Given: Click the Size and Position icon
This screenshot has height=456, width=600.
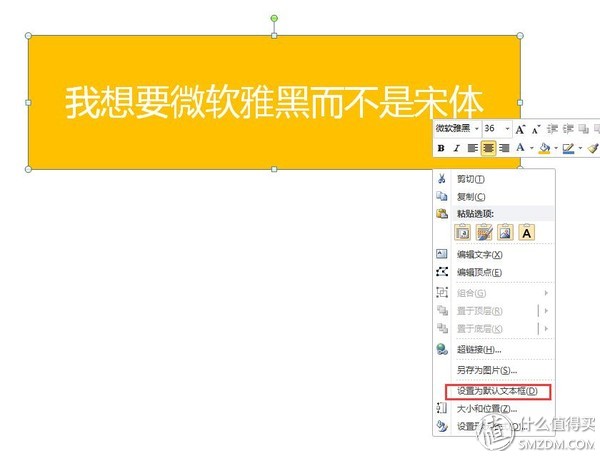Looking at the screenshot, I should coord(442,408).
